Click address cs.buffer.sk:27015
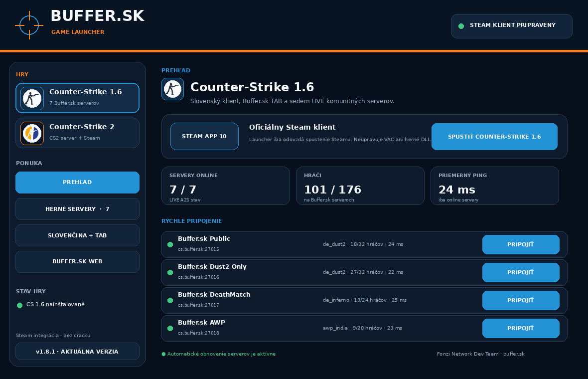Image resolution: width=588 pixels, height=379 pixels. click(198, 249)
